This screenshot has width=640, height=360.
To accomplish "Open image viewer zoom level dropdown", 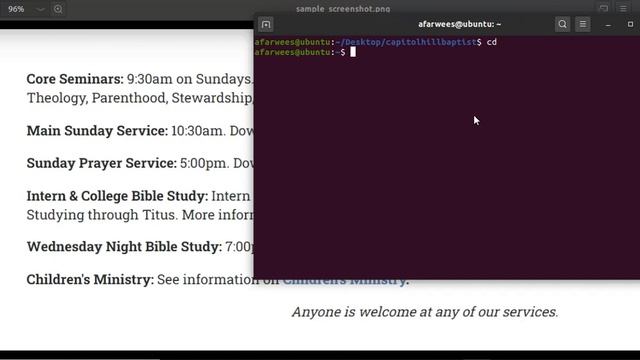I will click(40, 9).
